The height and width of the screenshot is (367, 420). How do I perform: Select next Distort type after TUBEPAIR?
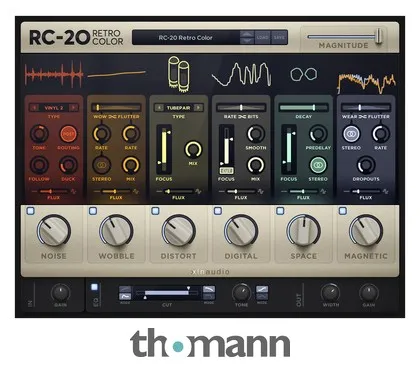coord(198,108)
